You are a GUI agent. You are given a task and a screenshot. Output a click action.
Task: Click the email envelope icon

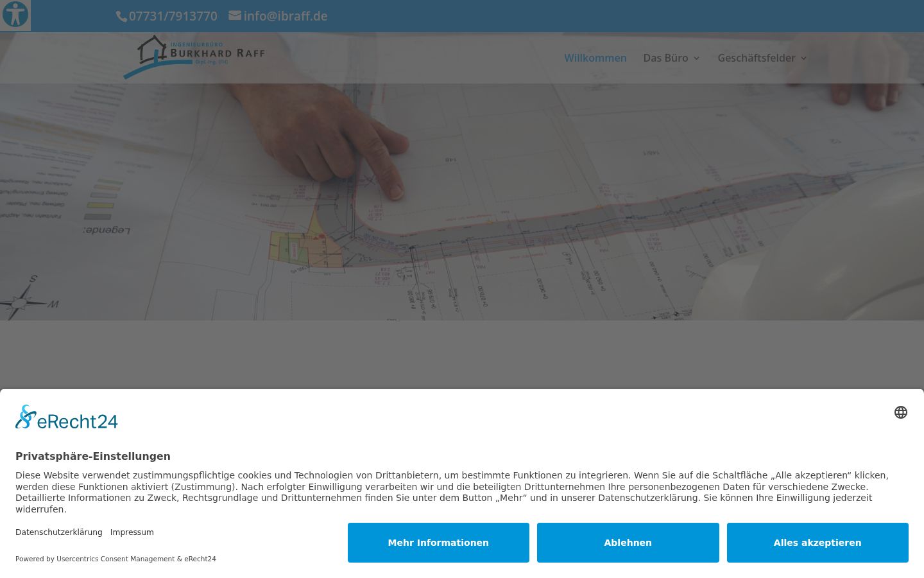[x=235, y=15]
